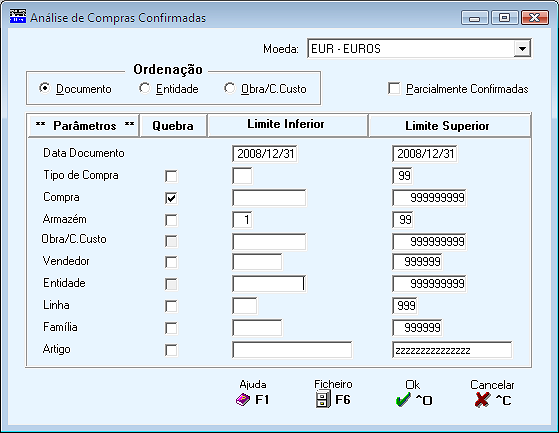Screen dimensions: 559x433
Task: Enable the Parcialmente Confirmadas checkbox
Action: (x=394, y=88)
